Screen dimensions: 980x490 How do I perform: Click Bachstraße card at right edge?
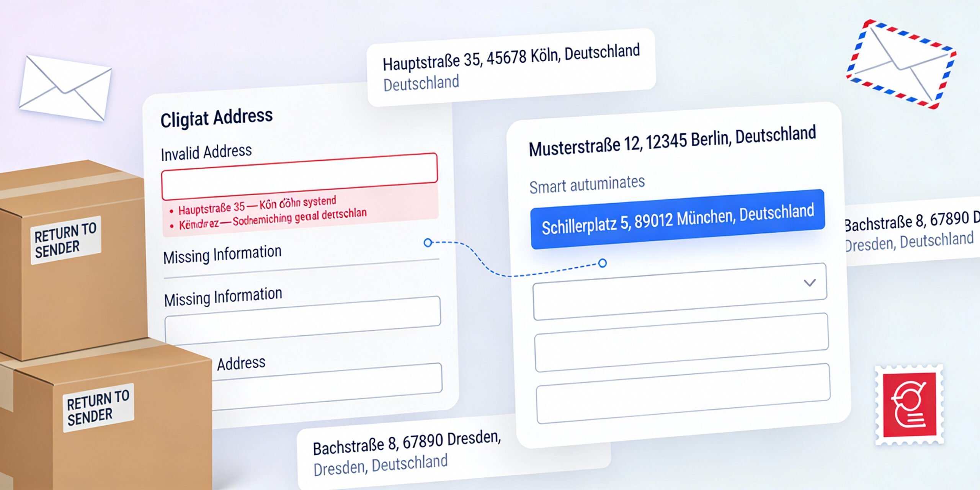coord(911,232)
